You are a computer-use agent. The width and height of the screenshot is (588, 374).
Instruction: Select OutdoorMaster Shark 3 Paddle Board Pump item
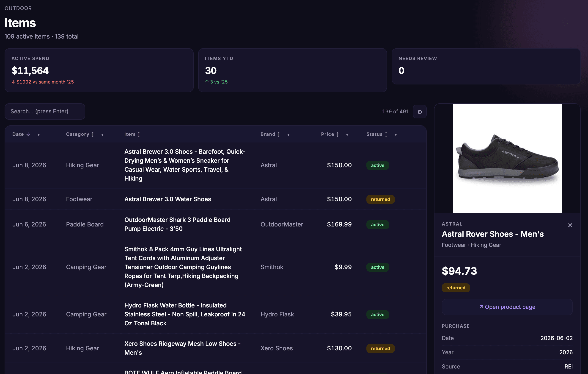tap(177, 224)
